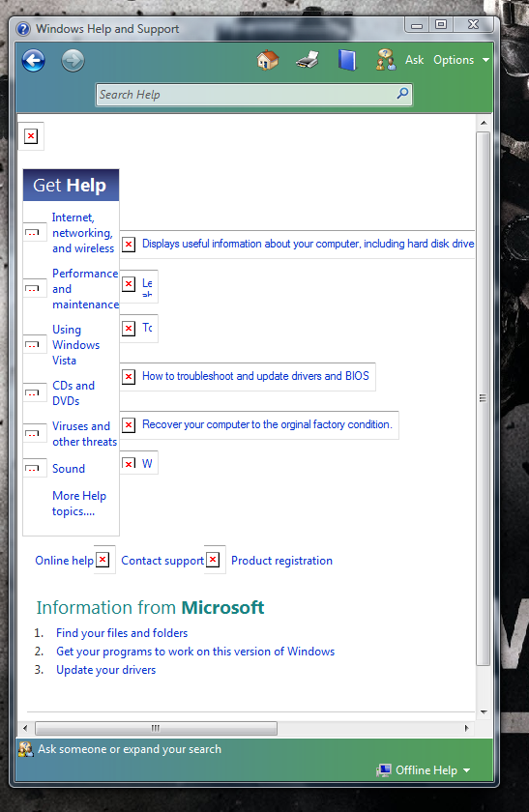Open Viruses and other threats topic

[x=84, y=434]
